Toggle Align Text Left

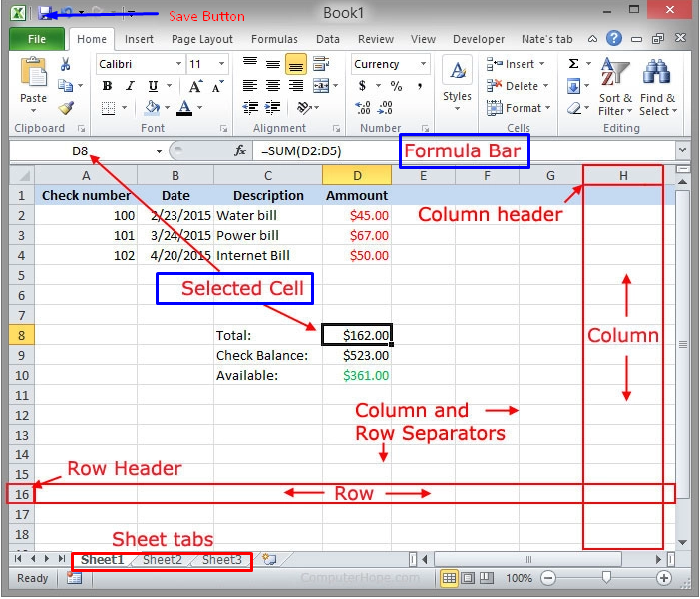[x=250, y=86]
